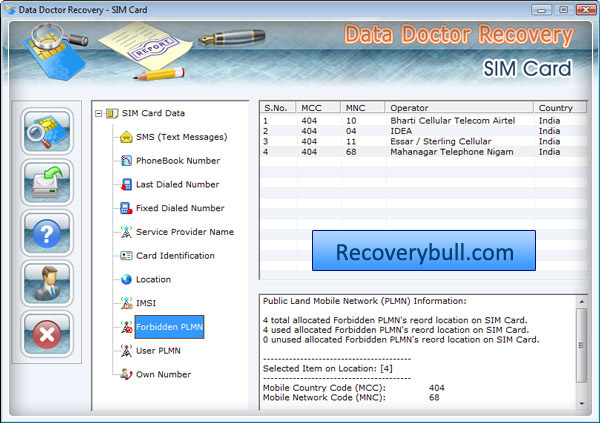Click the save recovered data drive icon
This screenshot has height=423, width=600.
click(47, 182)
